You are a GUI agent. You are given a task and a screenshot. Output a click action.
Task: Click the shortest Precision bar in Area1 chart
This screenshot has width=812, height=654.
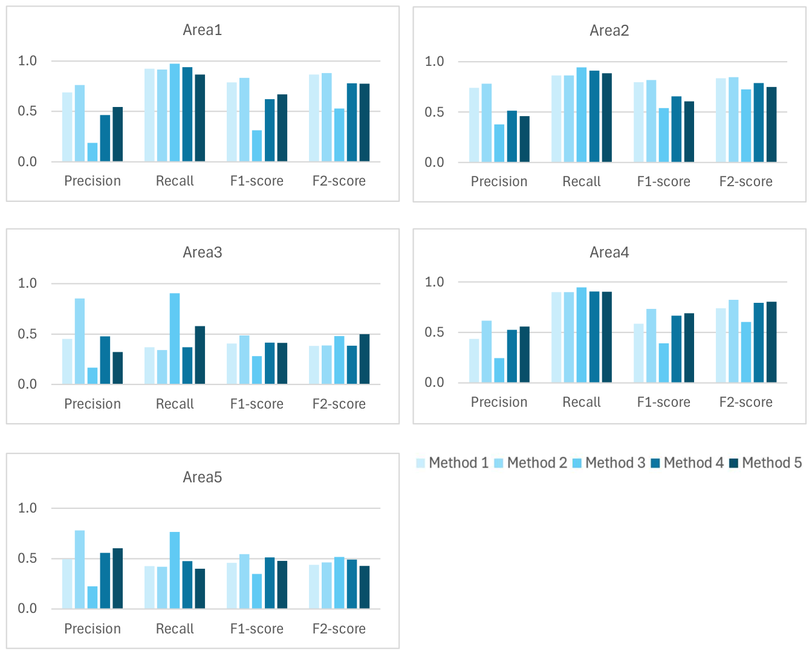click(x=93, y=152)
